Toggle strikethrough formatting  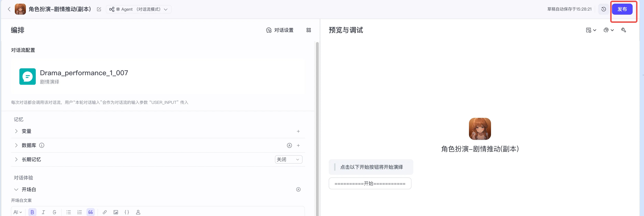click(x=54, y=212)
